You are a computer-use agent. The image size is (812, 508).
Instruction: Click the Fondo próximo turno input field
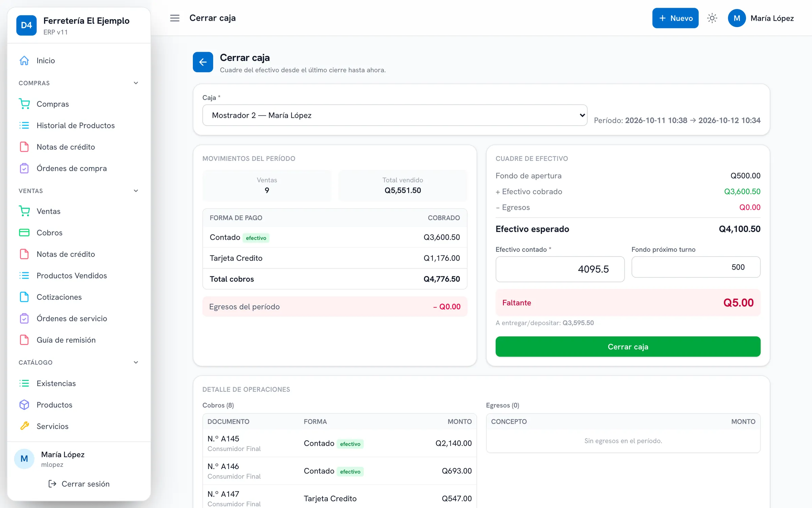click(696, 267)
